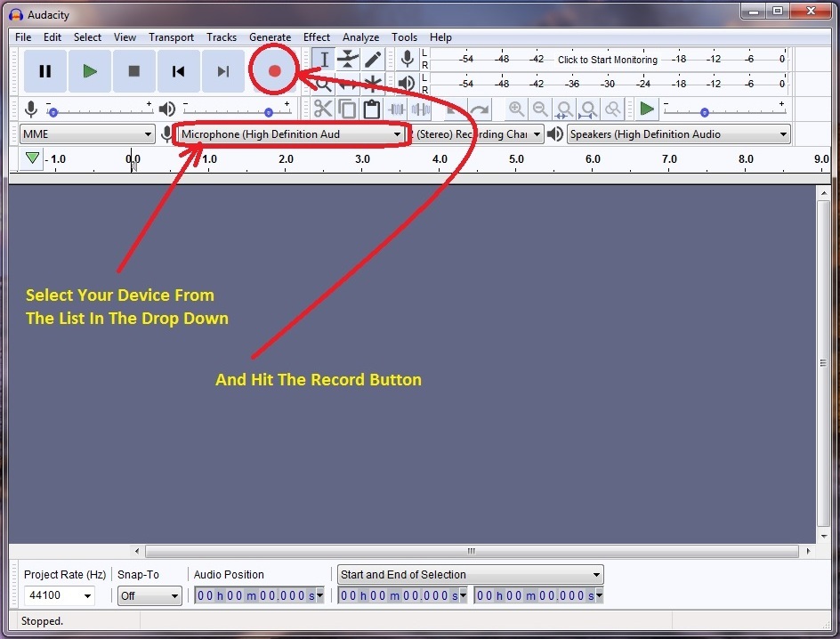840x639 pixels.
Task: Click the Zoom In magnifier
Action: point(516,109)
